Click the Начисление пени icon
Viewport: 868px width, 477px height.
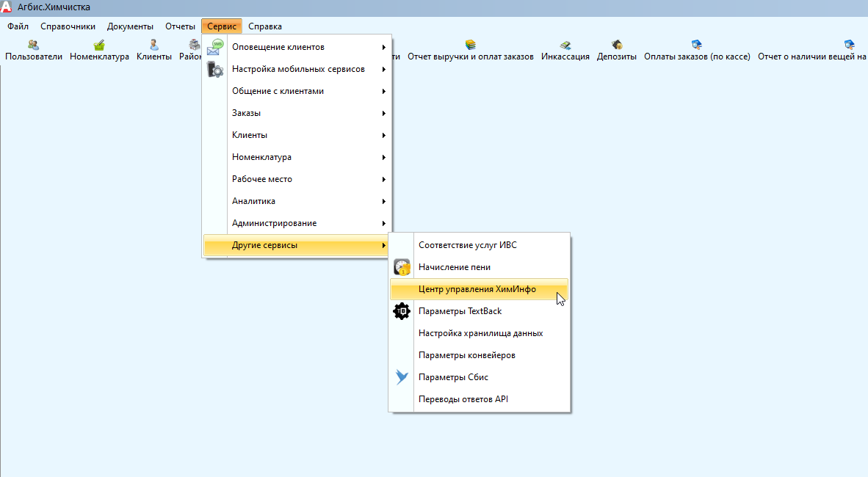click(402, 267)
